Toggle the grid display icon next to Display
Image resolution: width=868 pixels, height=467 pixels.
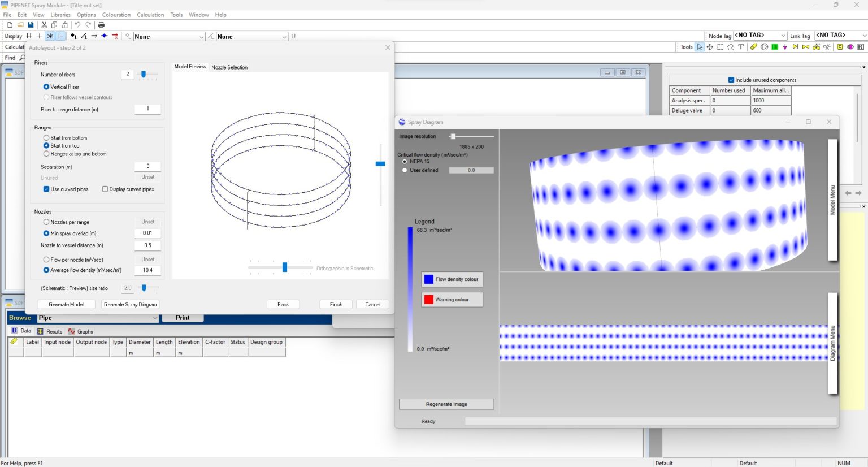[28, 36]
